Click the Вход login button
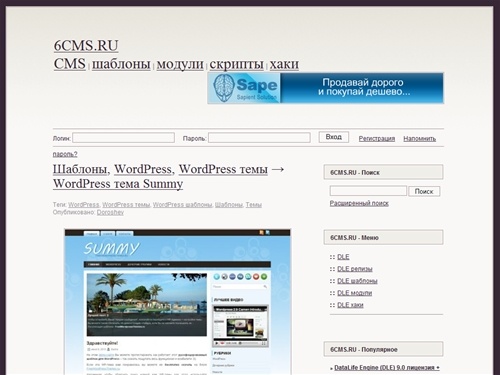This screenshot has height=375, width=500. 334,137
